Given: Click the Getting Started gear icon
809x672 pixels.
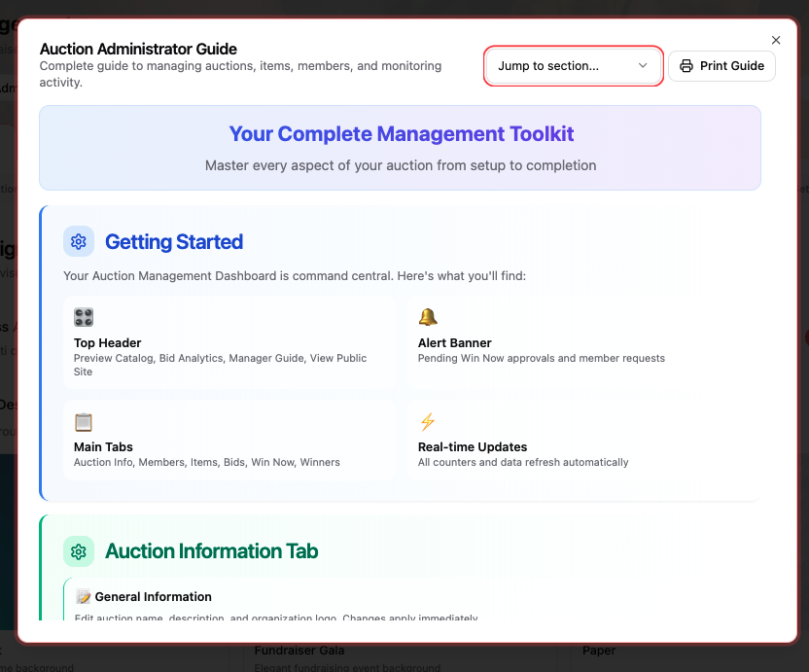Looking at the screenshot, I should 79,241.
